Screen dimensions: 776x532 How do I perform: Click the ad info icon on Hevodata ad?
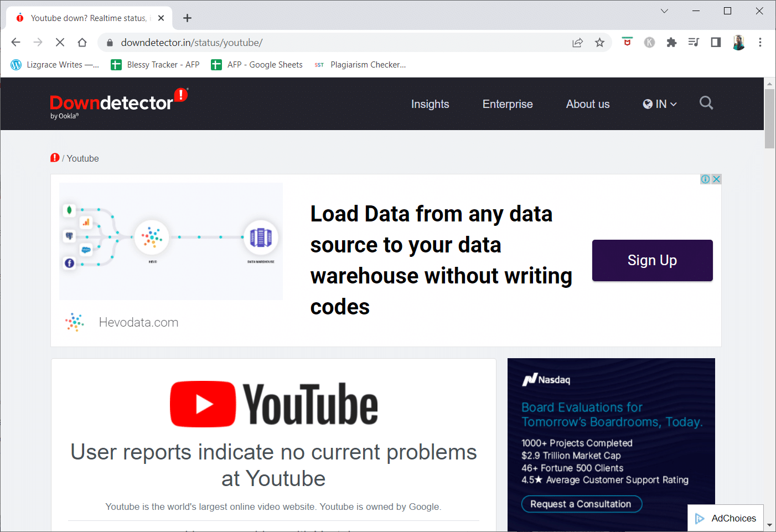(705, 179)
